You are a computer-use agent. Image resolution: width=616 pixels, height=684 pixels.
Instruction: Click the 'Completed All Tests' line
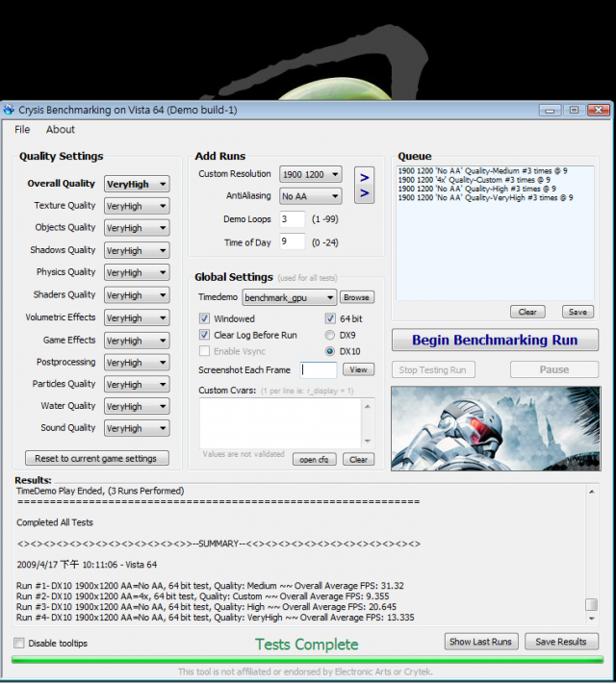tap(55, 522)
